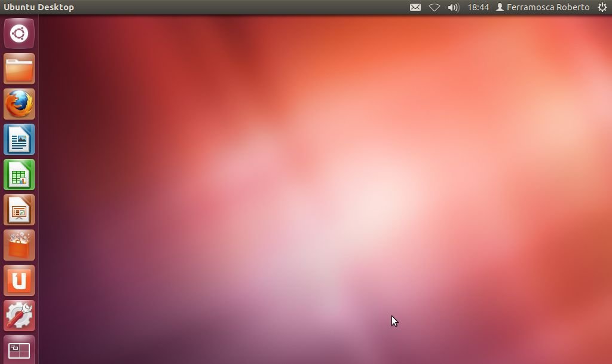Open the sound volume indicator menu
Screen dimensions: 612x364
(x=453, y=7)
